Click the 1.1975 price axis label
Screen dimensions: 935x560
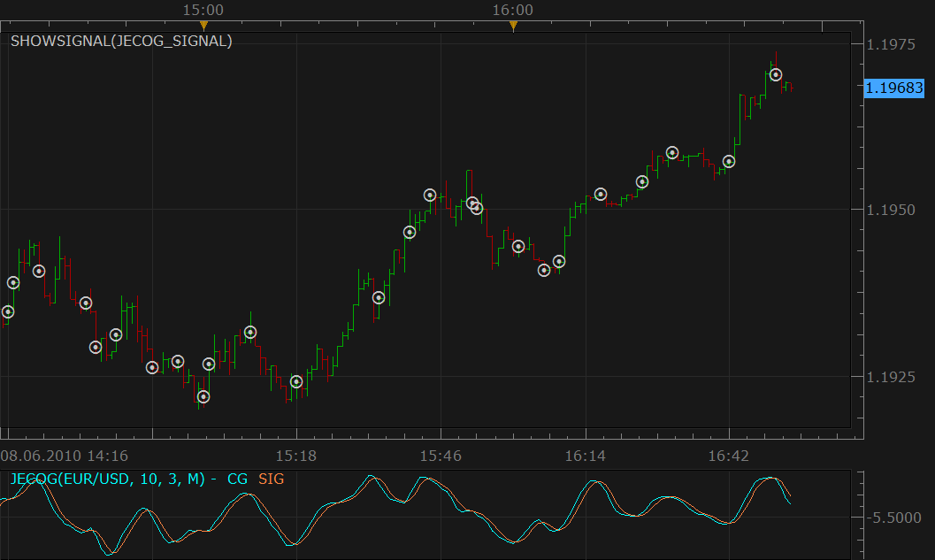click(890, 45)
